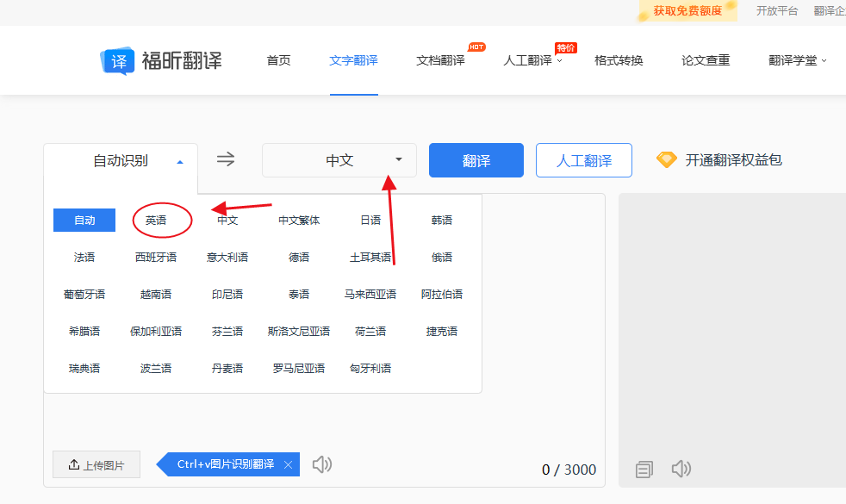Screen dimensions: 846x504
Task: Click the HOT badge on 文档翻译
Action: coord(476,47)
